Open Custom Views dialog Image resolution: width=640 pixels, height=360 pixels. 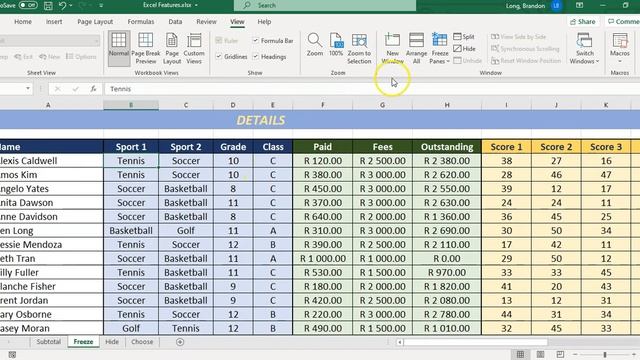[194, 48]
